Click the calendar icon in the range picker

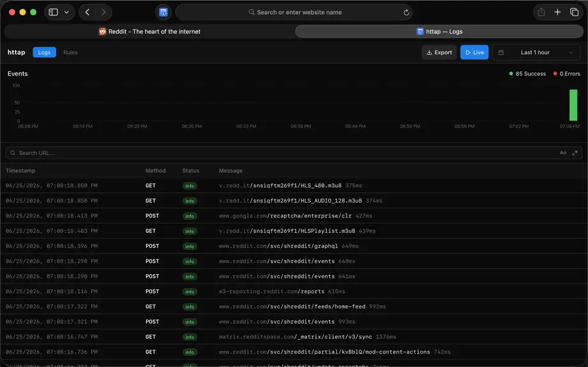pyautogui.click(x=501, y=52)
